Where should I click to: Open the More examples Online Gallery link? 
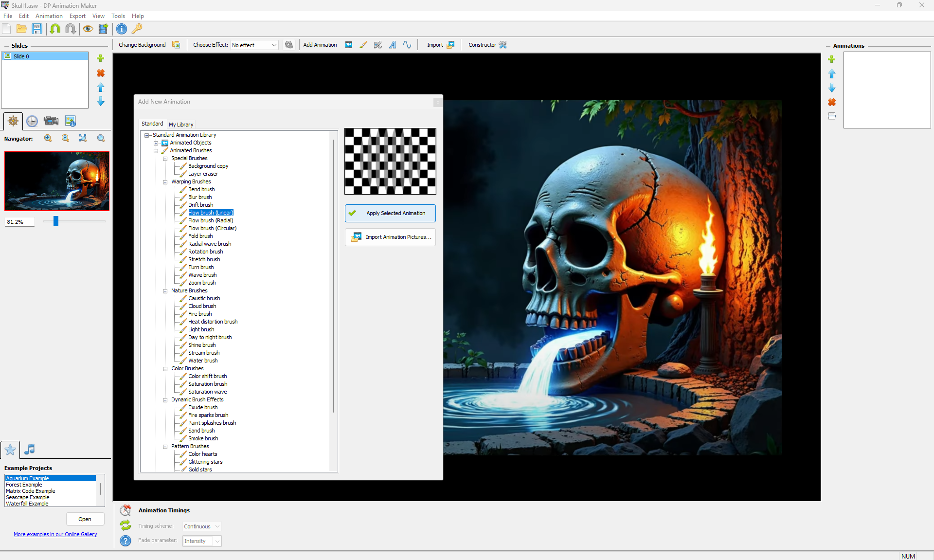pos(55,534)
